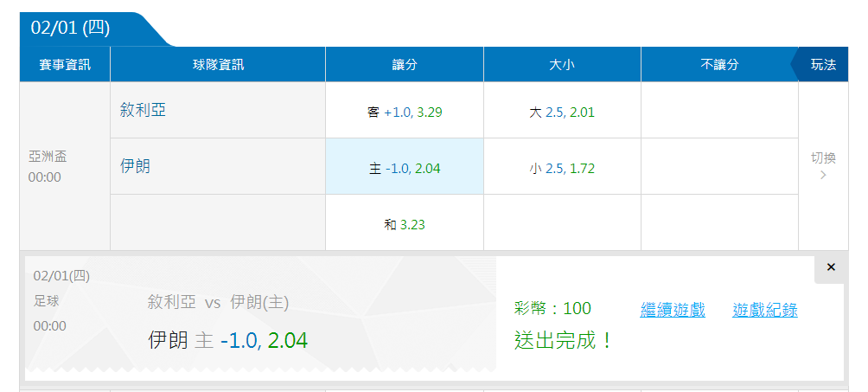Open the 遊戲紀錄 link
The width and height of the screenshot is (868, 392).
(x=765, y=310)
